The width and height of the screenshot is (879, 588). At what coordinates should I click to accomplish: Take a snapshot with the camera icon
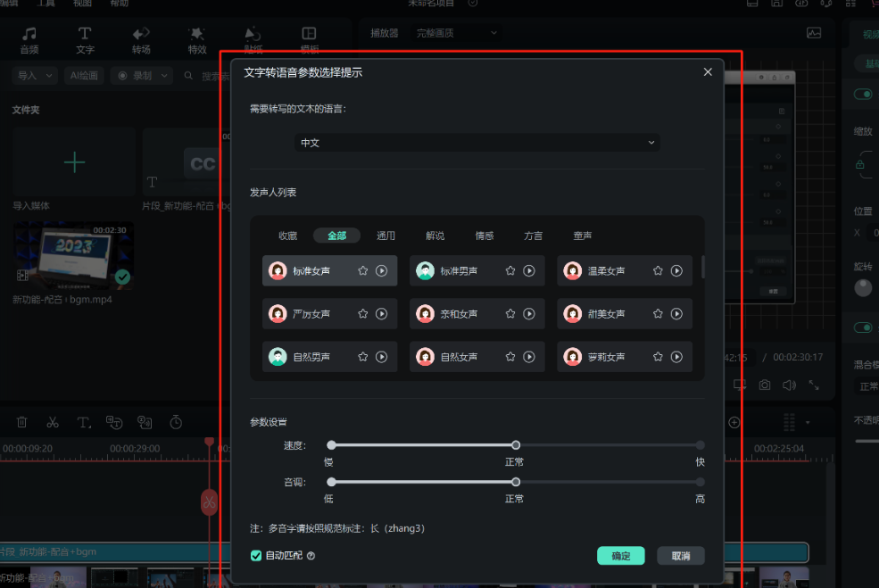click(765, 385)
